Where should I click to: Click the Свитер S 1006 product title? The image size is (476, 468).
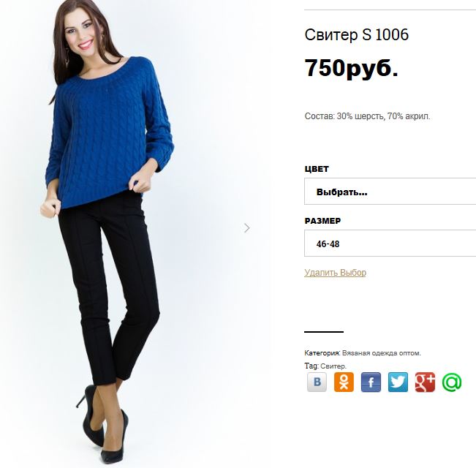(356, 34)
